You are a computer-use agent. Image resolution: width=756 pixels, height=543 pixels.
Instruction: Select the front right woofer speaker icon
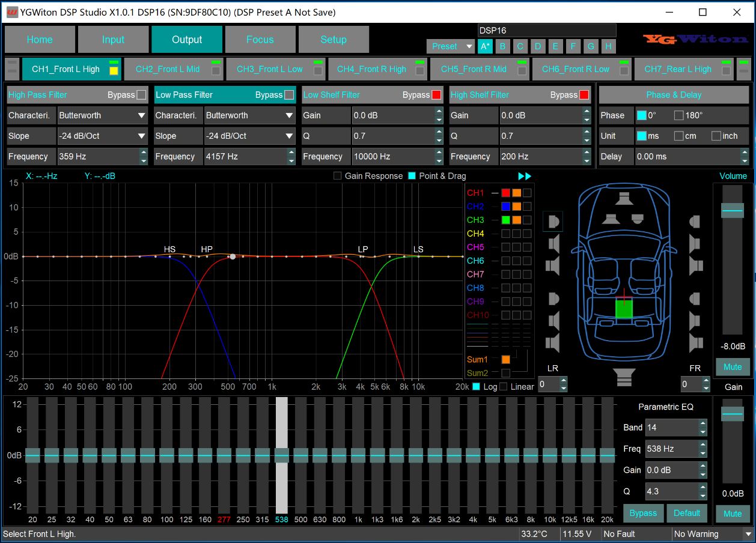(x=696, y=265)
